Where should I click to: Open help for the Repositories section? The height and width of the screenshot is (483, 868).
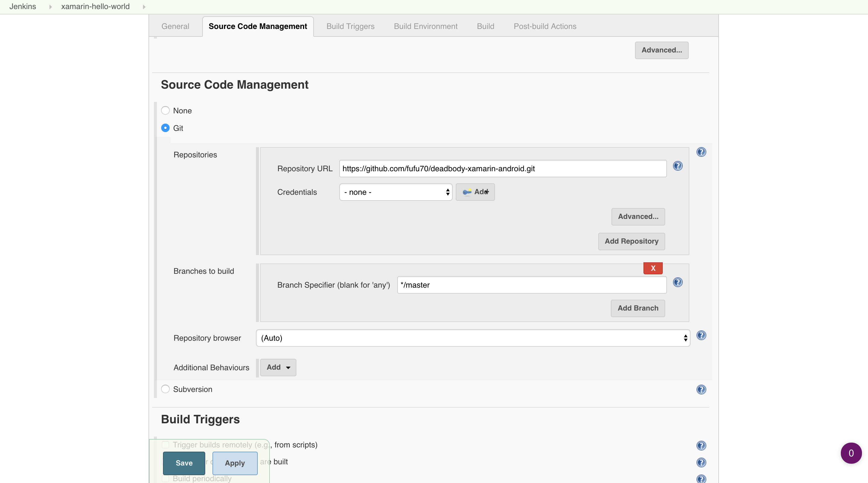click(701, 152)
